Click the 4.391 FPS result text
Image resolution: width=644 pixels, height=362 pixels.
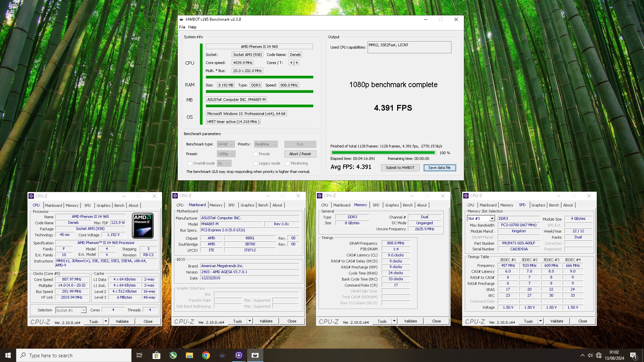coord(393,108)
